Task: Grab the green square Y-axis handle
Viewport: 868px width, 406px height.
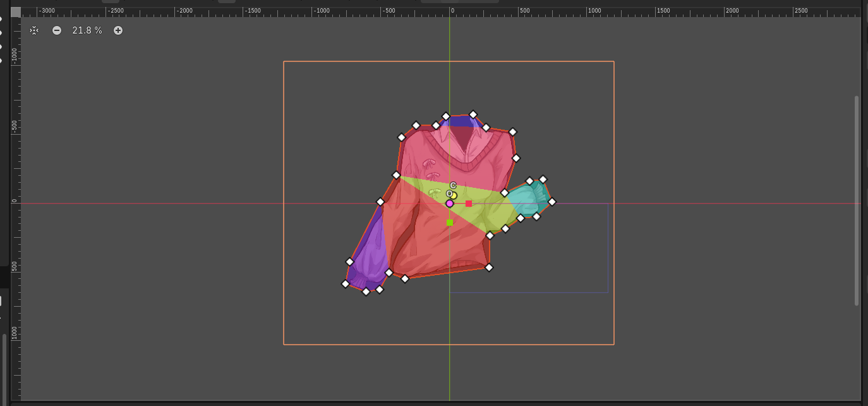Action: pyautogui.click(x=450, y=223)
